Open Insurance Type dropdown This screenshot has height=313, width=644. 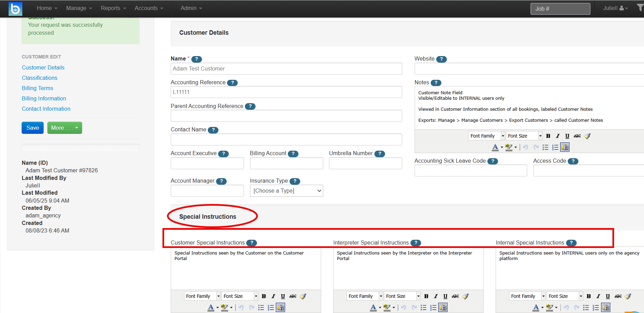tap(286, 191)
